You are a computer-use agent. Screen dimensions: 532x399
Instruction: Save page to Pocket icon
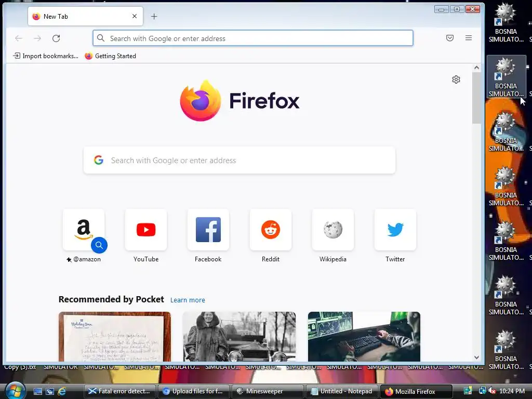pyautogui.click(x=450, y=38)
